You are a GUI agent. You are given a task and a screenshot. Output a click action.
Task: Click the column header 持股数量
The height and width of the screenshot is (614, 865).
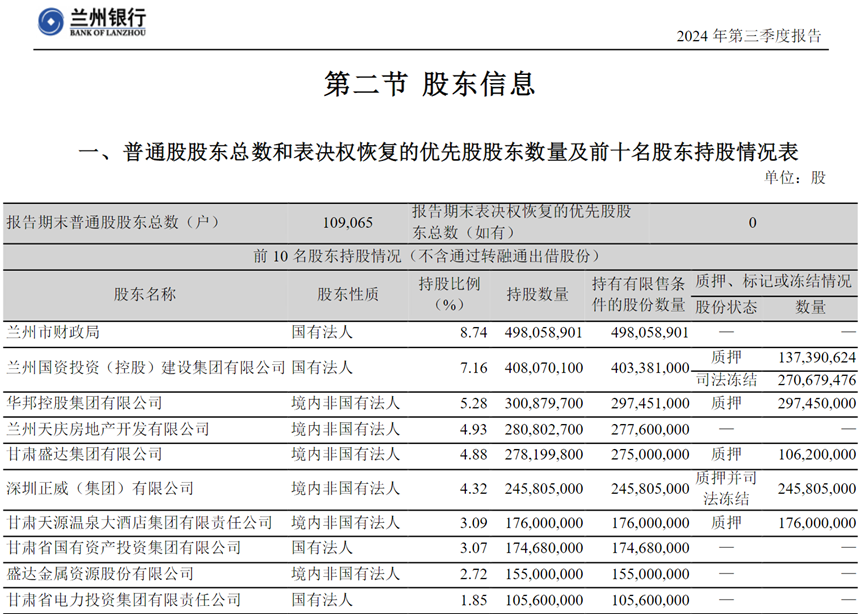point(537,294)
